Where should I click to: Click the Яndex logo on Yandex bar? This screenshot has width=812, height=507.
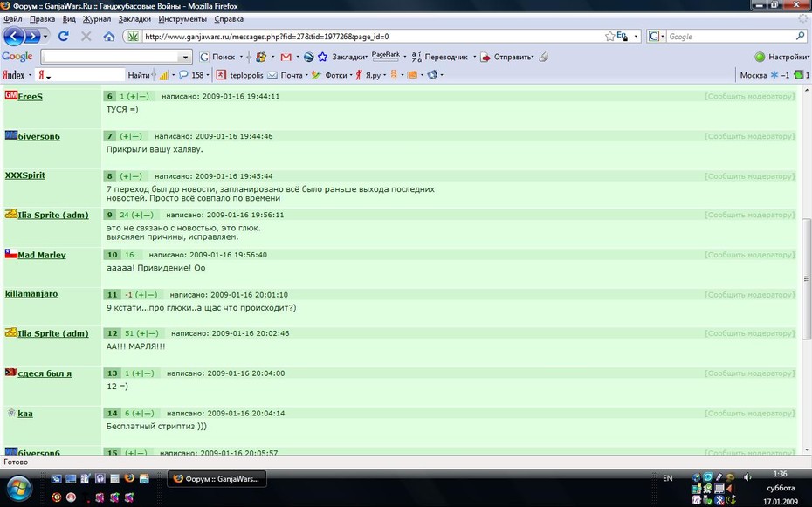coord(13,75)
